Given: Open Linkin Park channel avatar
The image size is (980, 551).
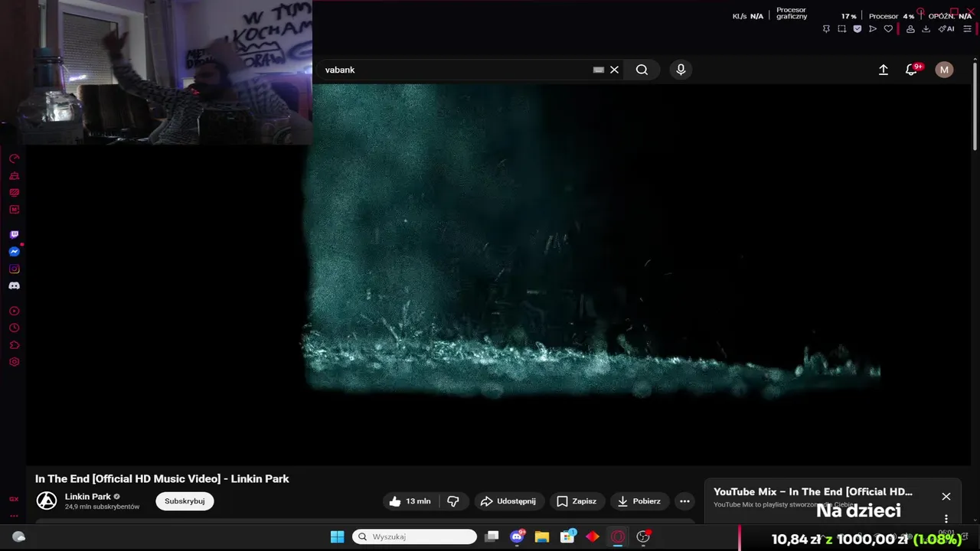Looking at the screenshot, I should pyautogui.click(x=47, y=501).
